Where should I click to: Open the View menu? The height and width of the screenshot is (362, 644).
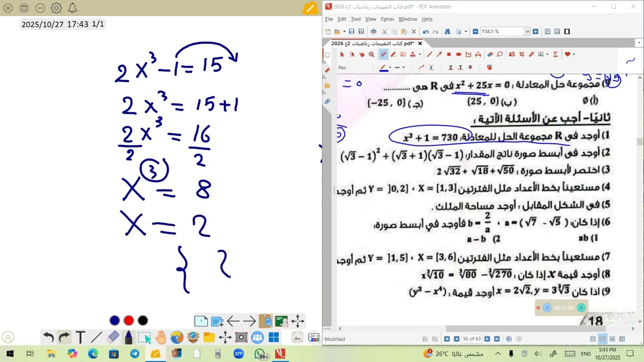[x=371, y=19]
